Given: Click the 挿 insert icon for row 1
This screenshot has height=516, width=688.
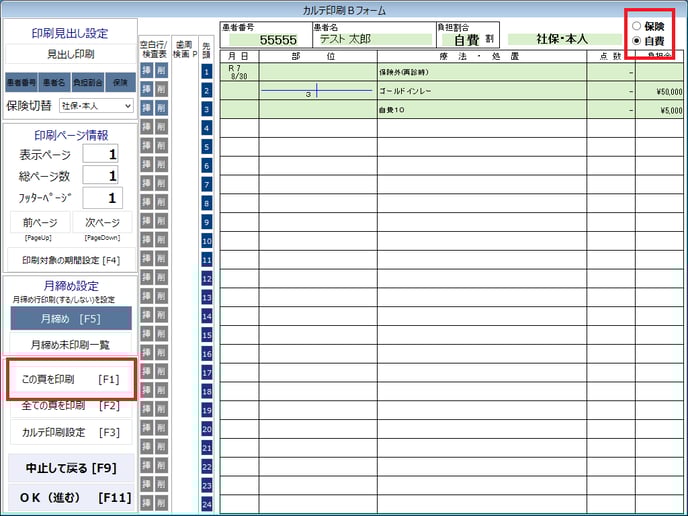Looking at the screenshot, I should point(145,72).
